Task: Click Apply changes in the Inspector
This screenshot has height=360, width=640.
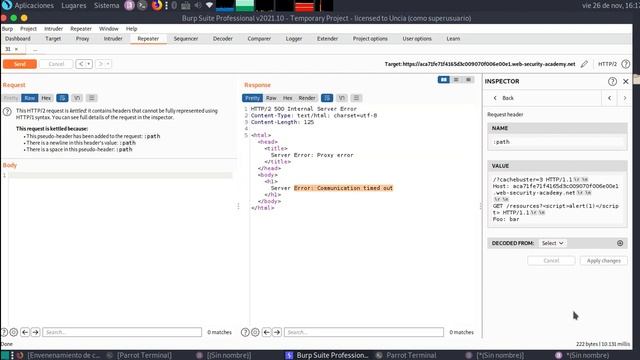Action: click(604, 261)
